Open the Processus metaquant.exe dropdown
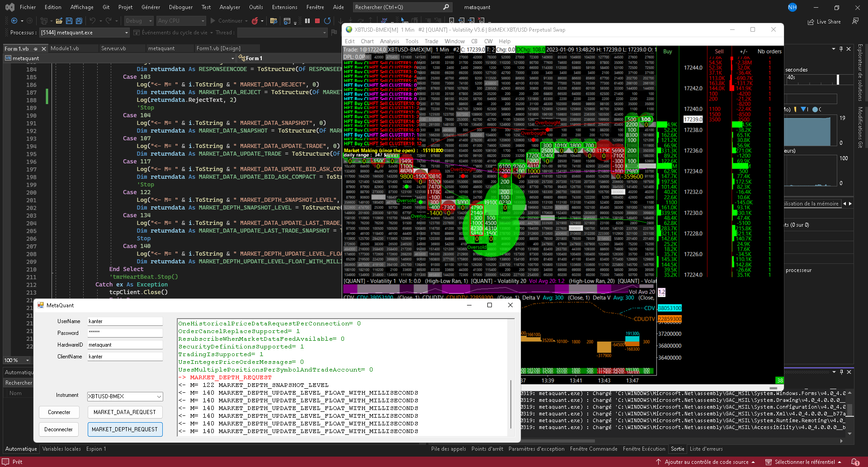Image resolution: width=868 pixels, height=467 pixels. (x=85, y=33)
